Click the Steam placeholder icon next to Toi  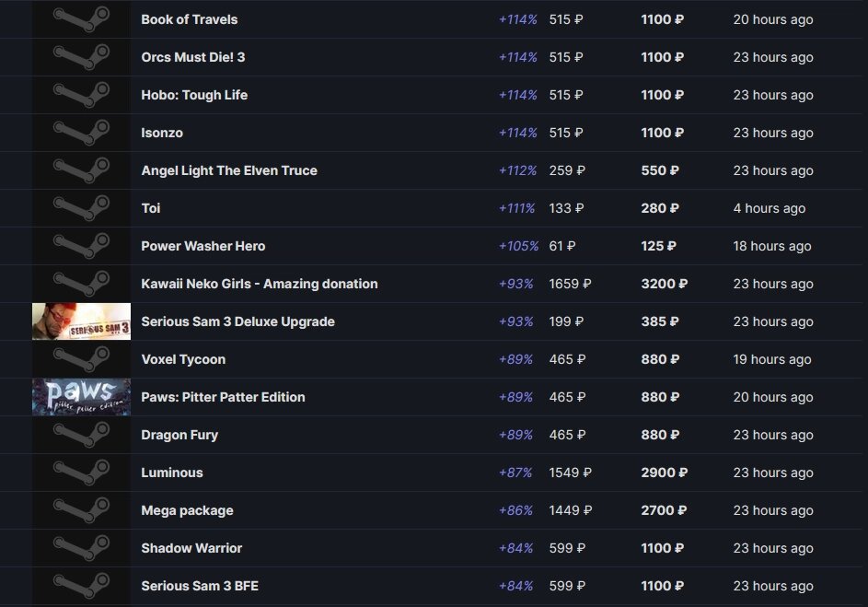(x=81, y=208)
